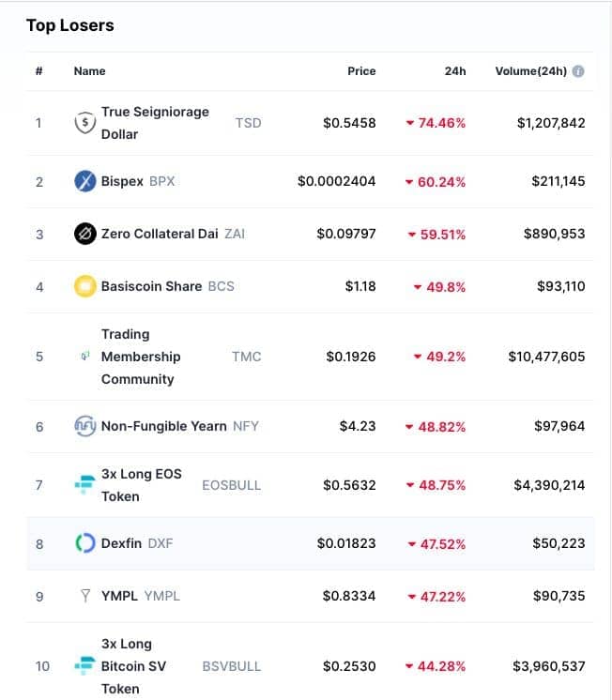Click the Zero Collateral Dai black logo
Viewport: 612px width, 700px height.
84,234
